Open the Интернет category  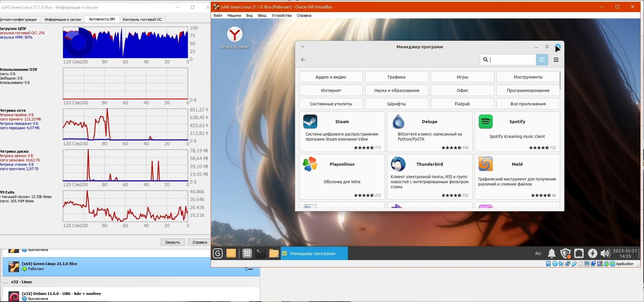331,90
